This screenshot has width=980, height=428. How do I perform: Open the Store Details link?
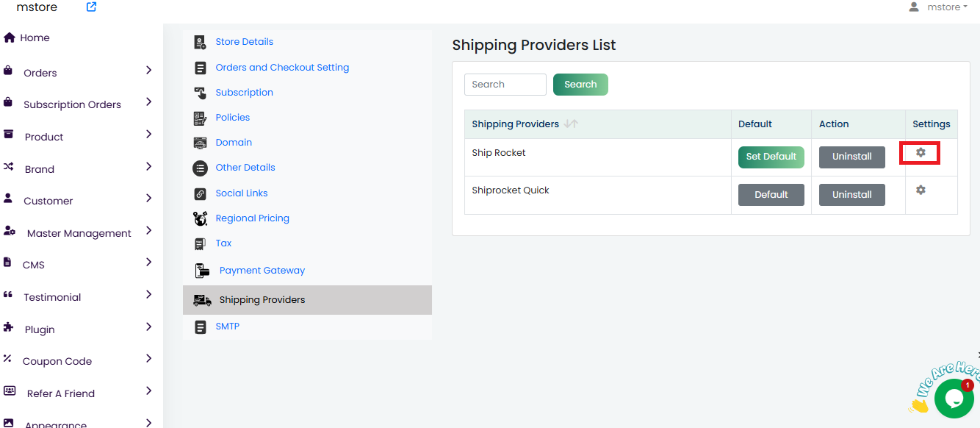[244, 42]
